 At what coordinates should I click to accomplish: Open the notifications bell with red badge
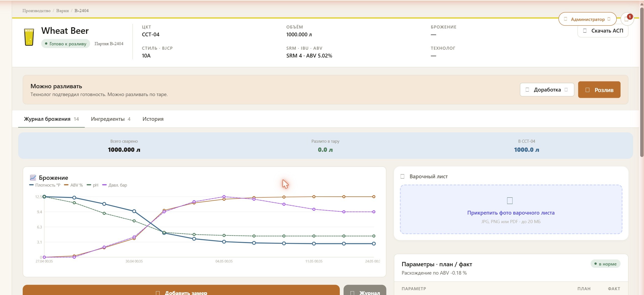(627, 19)
